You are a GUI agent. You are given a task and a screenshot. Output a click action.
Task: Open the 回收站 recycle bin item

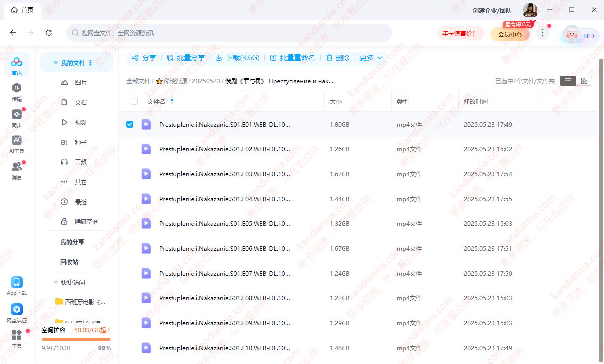69,262
